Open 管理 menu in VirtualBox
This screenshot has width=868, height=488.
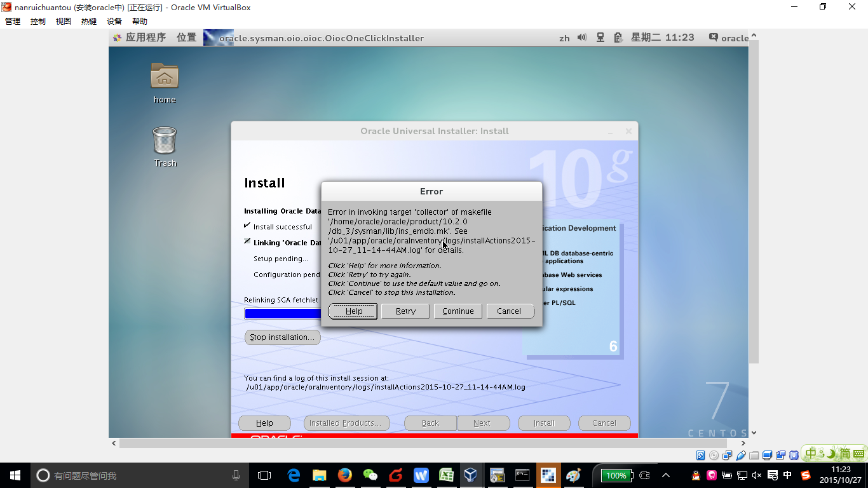(13, 21)
